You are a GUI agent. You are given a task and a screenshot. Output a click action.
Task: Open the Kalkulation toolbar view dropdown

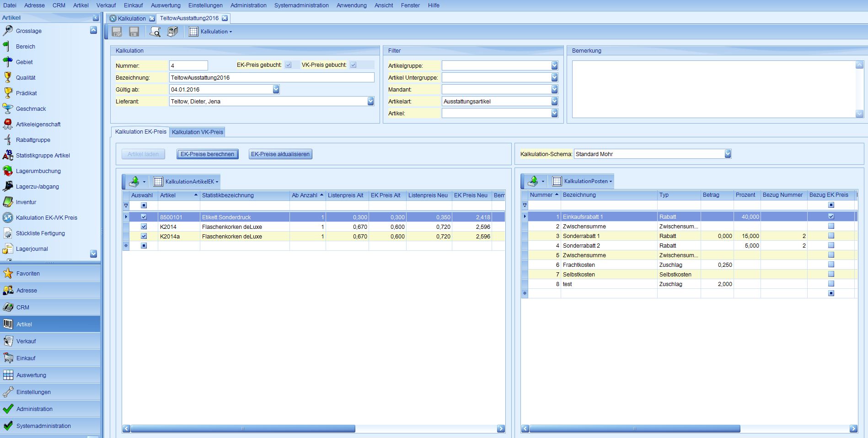211,32
